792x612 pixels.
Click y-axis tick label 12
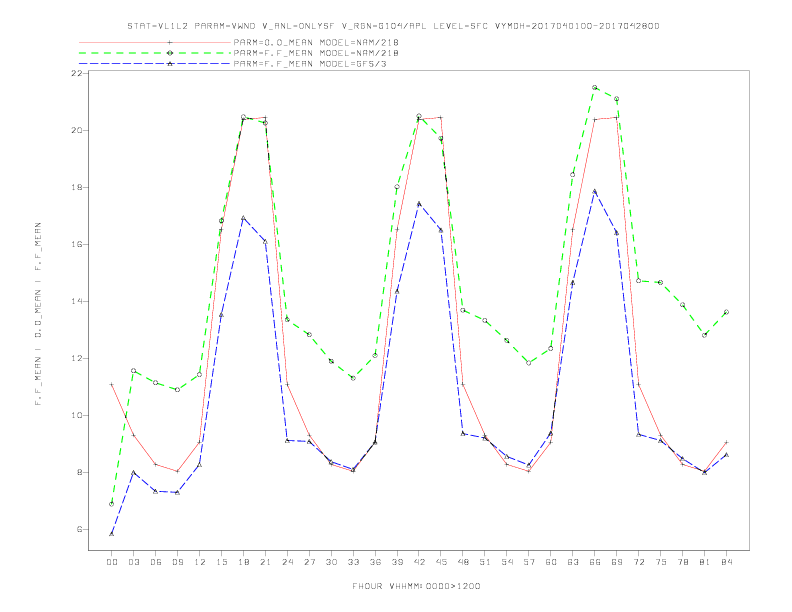point(77,359)
